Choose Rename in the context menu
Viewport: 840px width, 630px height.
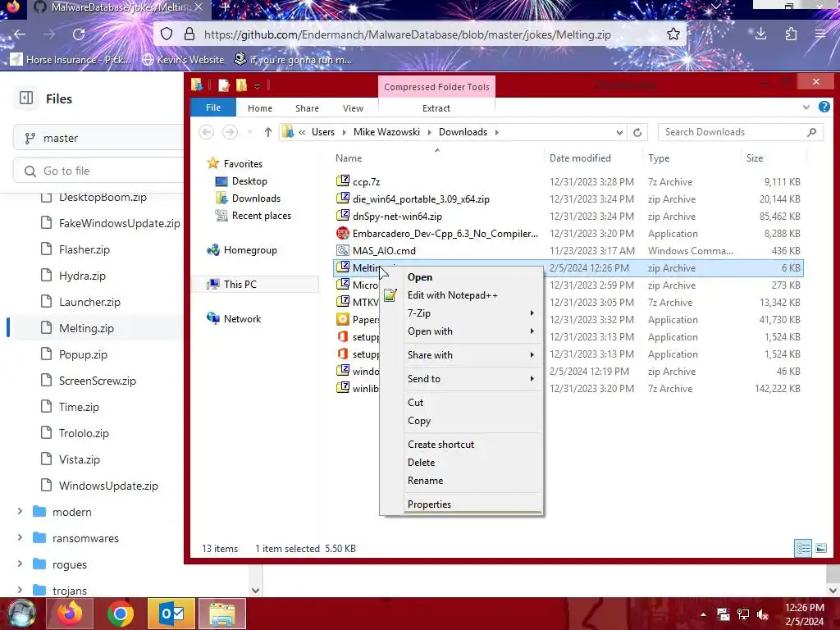(x=472, y=481)
